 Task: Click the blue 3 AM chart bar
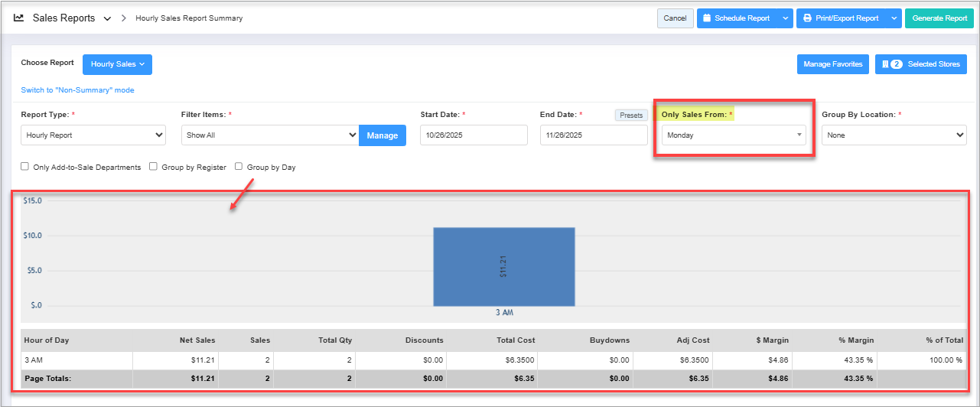tap(503, 266)
